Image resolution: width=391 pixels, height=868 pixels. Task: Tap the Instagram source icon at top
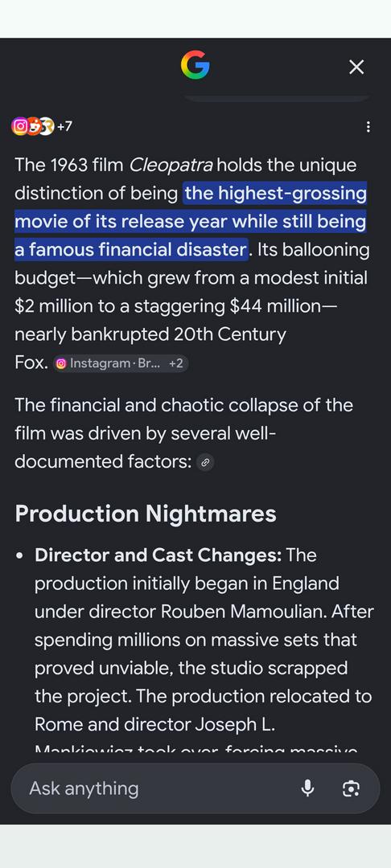pyautogui.click(x=19, y=127)
